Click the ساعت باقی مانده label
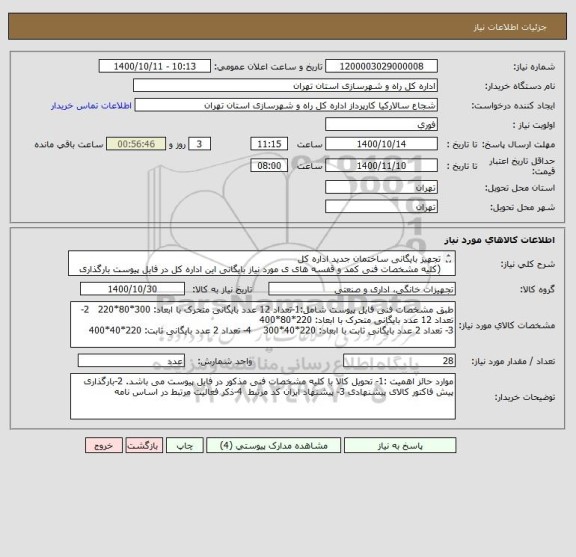The image size is (576, 557). point(69,144)
